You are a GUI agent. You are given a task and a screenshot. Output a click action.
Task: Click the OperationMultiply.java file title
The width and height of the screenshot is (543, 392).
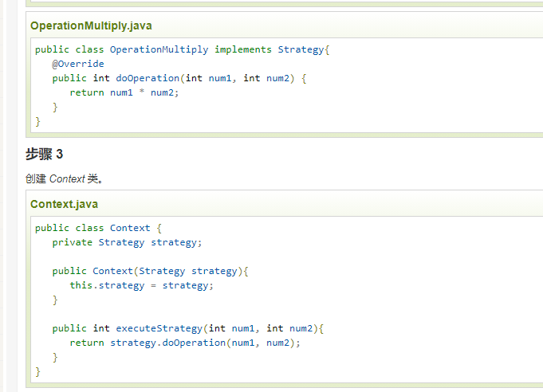pos(91,25)
